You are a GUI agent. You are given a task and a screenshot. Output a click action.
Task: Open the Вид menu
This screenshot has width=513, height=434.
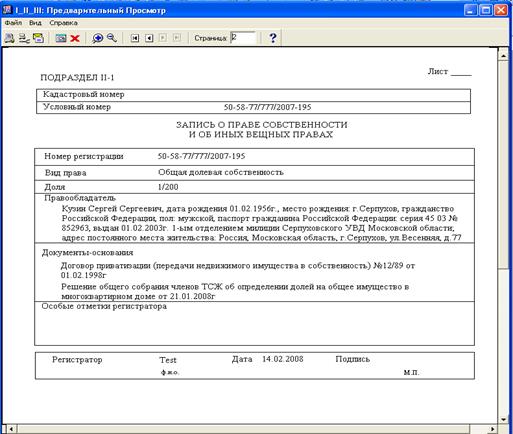35,23
